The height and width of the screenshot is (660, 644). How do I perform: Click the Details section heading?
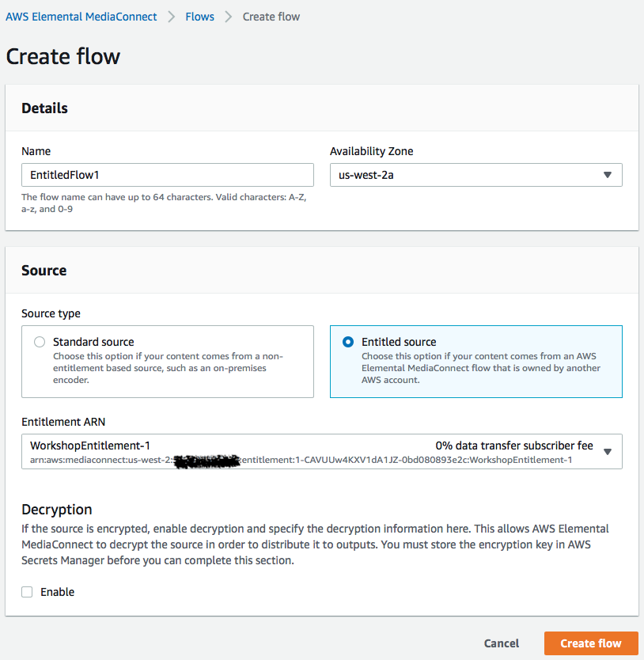(44, 108)
